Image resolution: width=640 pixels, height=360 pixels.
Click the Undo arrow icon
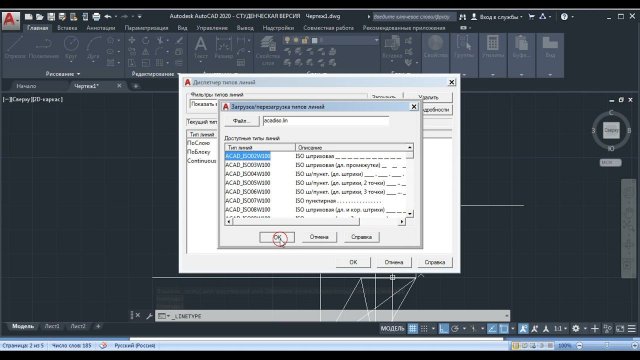point(108,17)
